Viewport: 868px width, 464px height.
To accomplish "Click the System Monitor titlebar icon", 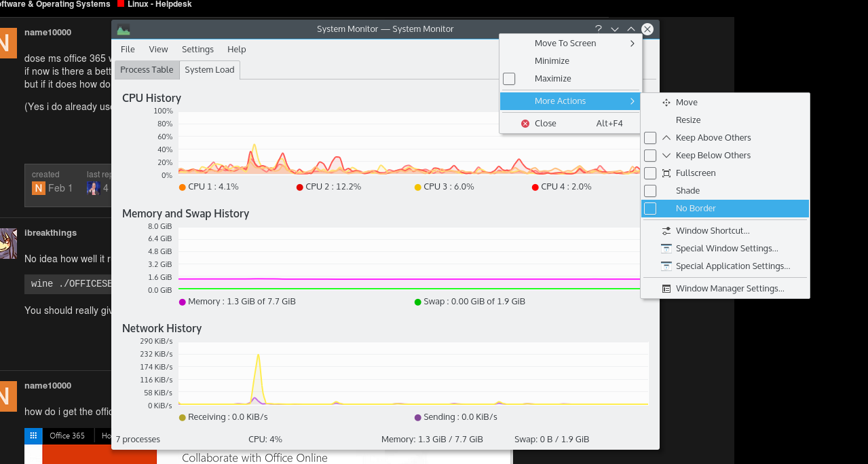I will pos(124,29).
